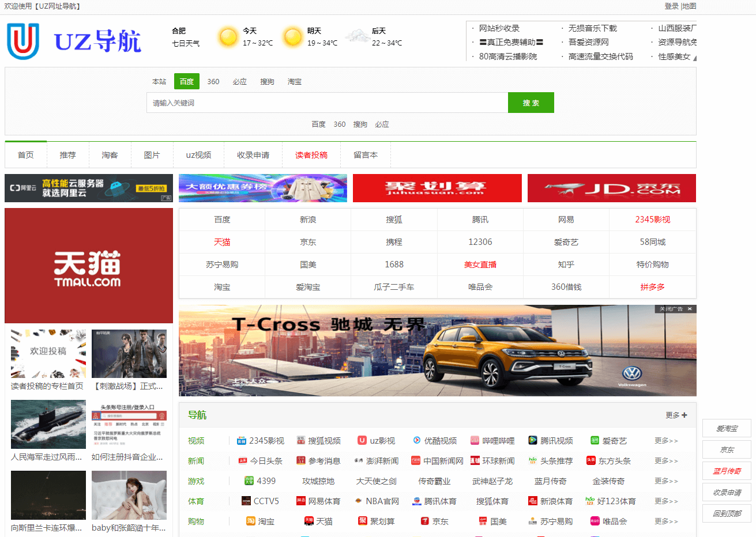This screenshot has width=756, height=537.
Task: Expand the 导航 section with 更多+
Action: coord(675,415)
